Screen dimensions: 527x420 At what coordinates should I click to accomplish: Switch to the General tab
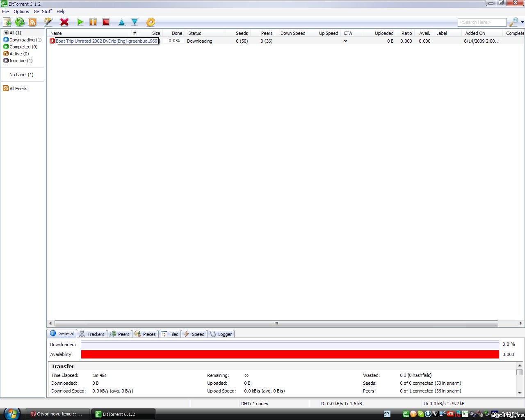[62, 333]
